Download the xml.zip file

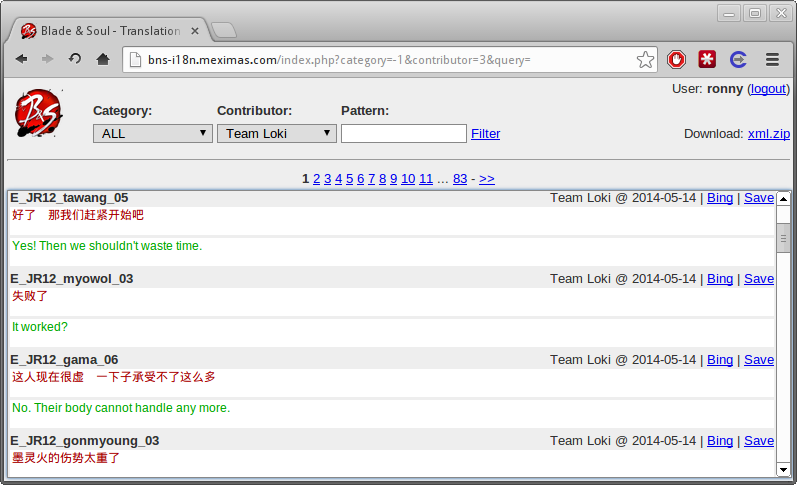tap(769, 134)
